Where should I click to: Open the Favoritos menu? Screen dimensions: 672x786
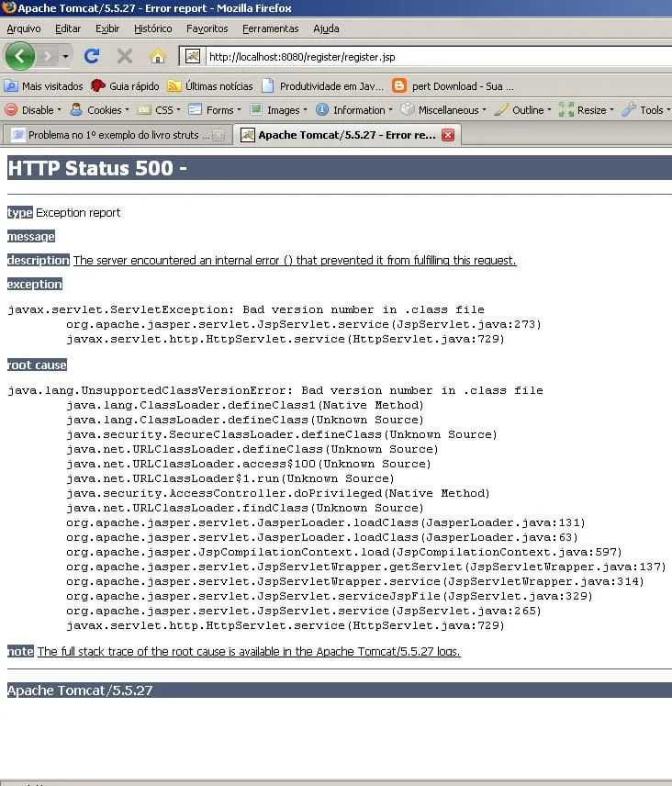click(207, 28)
